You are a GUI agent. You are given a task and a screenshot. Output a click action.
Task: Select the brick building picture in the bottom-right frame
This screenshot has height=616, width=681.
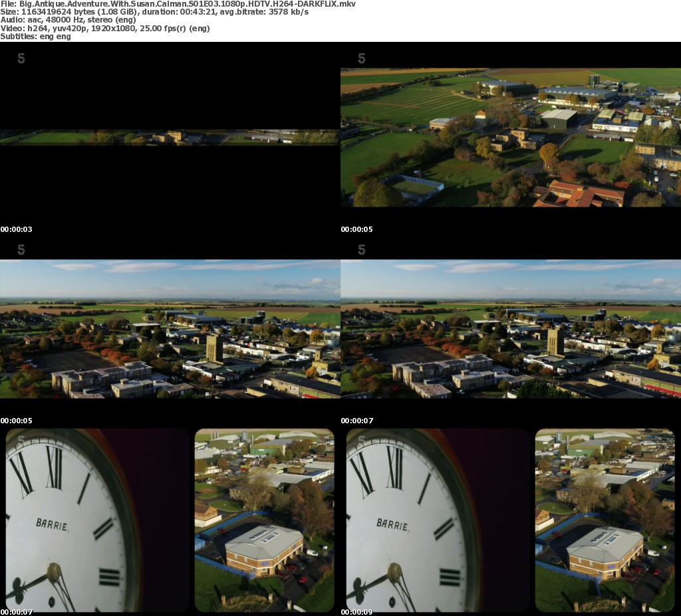coord(605,520)
